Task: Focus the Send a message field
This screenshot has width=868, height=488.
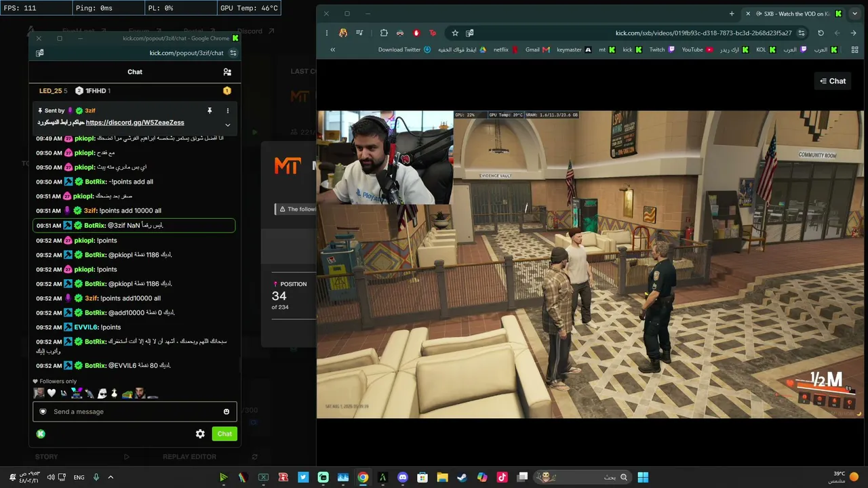Action: pos(134,411)
